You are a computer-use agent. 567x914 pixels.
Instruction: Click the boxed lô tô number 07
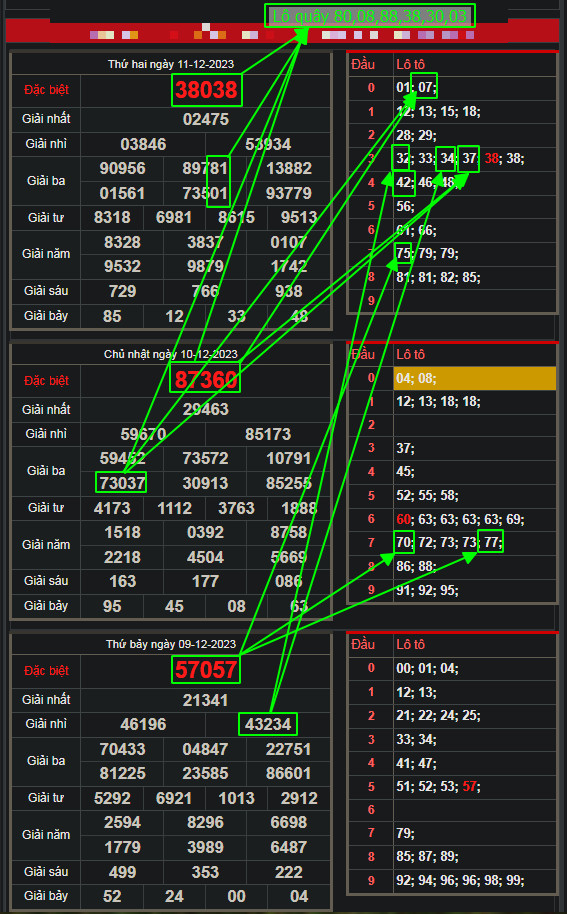424,86
